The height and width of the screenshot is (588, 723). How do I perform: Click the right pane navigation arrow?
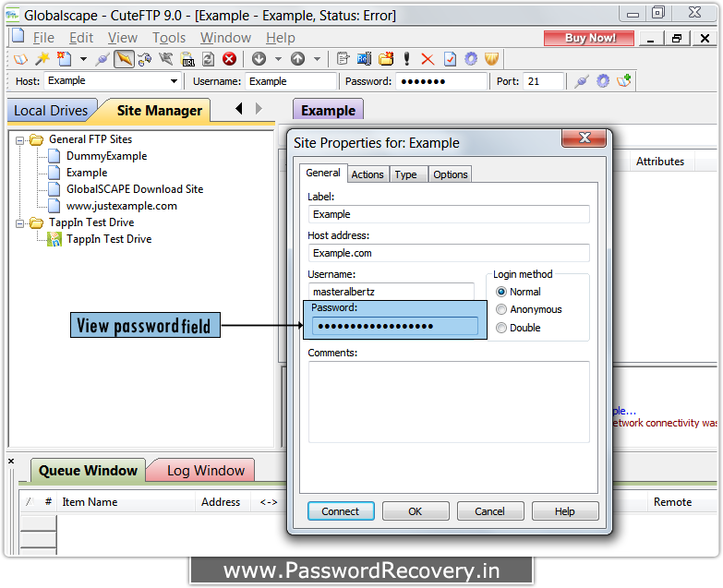click(259, 109)
